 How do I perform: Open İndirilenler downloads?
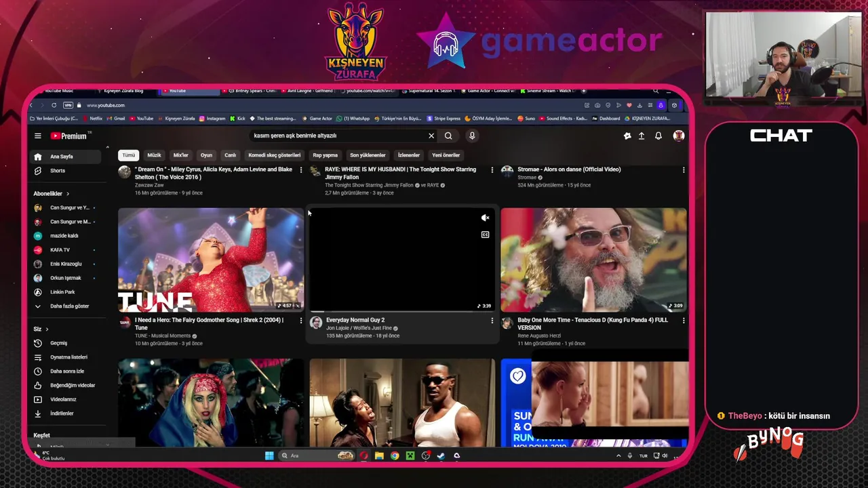point(66,413)
